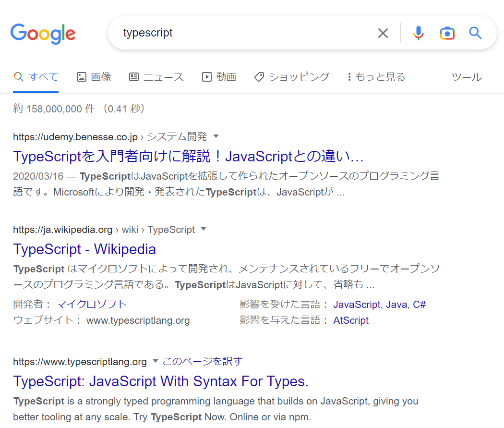Click the X to clear the search query
Screen dimensions: 504x428
383,33
